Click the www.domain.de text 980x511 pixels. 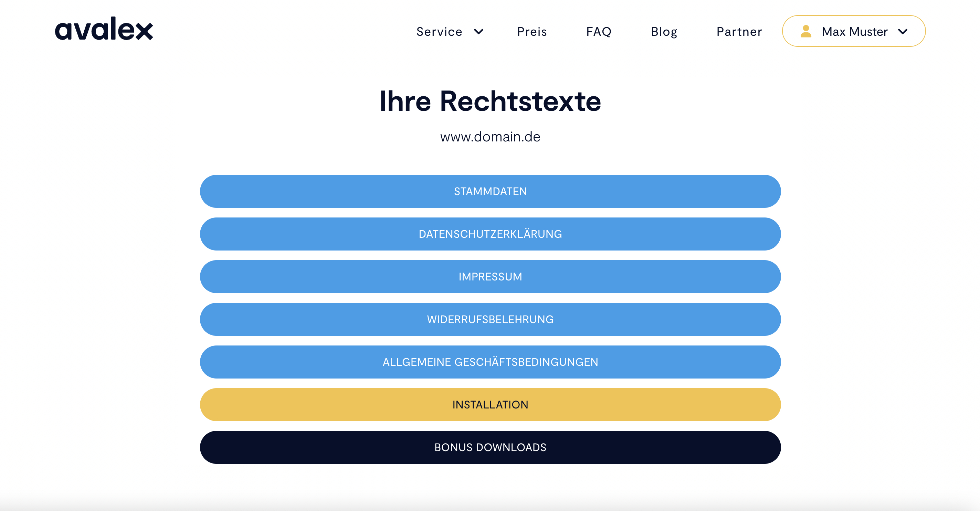(x=490, y=137)
